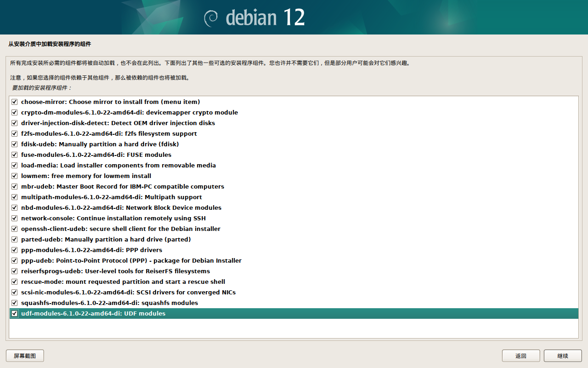The image size is (588, 368).
Task: Select highlighted row text 'UDF modules'
Action: tap(145, 314)
